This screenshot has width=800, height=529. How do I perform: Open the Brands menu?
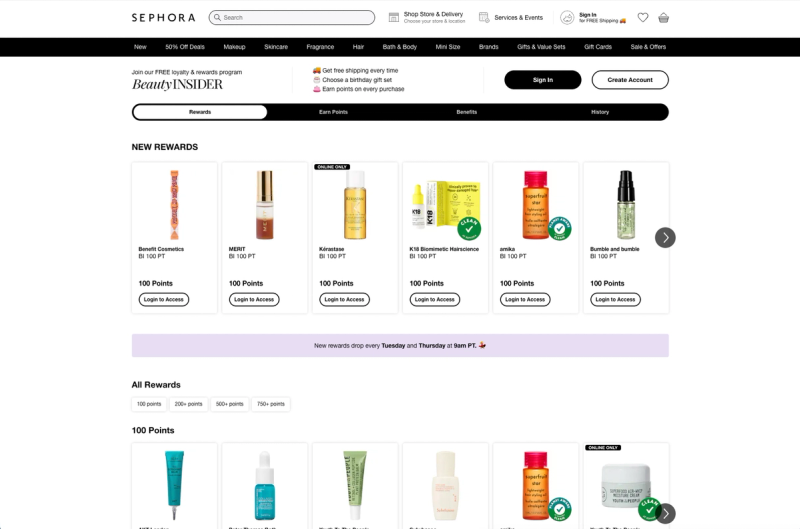(488, 47)
